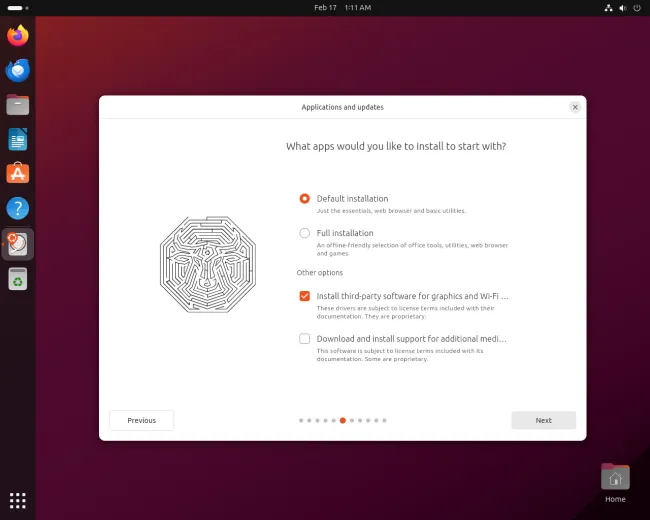Open Ubuntu App Center icon

click(17, 174)
